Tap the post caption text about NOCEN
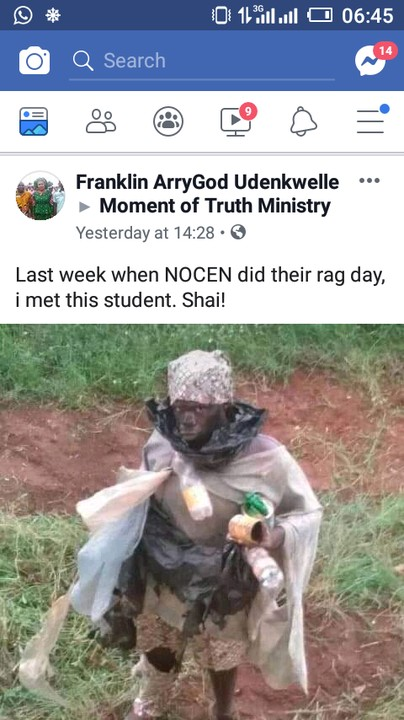 [201, 287]
